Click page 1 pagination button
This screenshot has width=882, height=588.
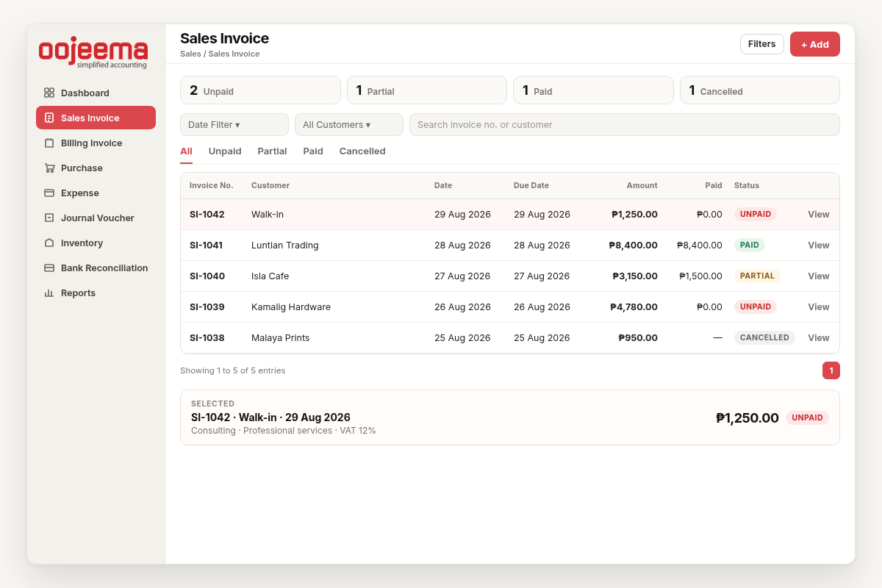tap(831, 370)
